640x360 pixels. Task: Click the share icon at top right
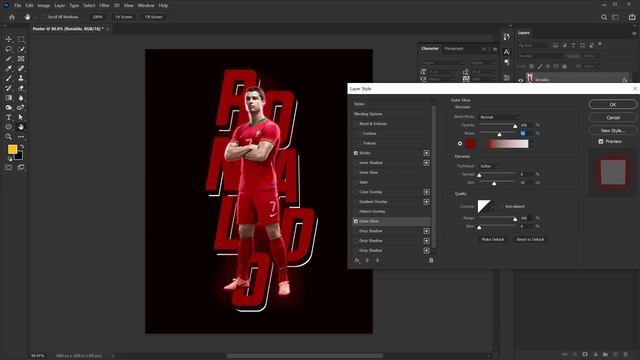point(632,17)
